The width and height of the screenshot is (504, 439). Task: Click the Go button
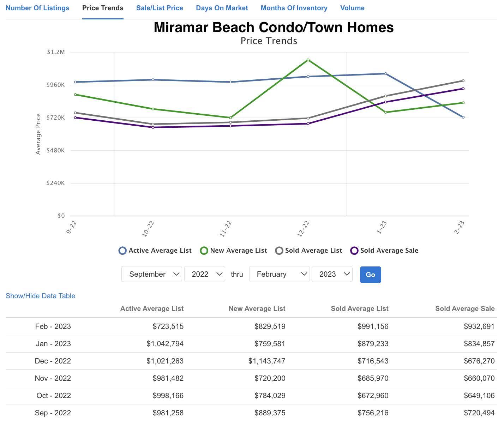(371, 275)
